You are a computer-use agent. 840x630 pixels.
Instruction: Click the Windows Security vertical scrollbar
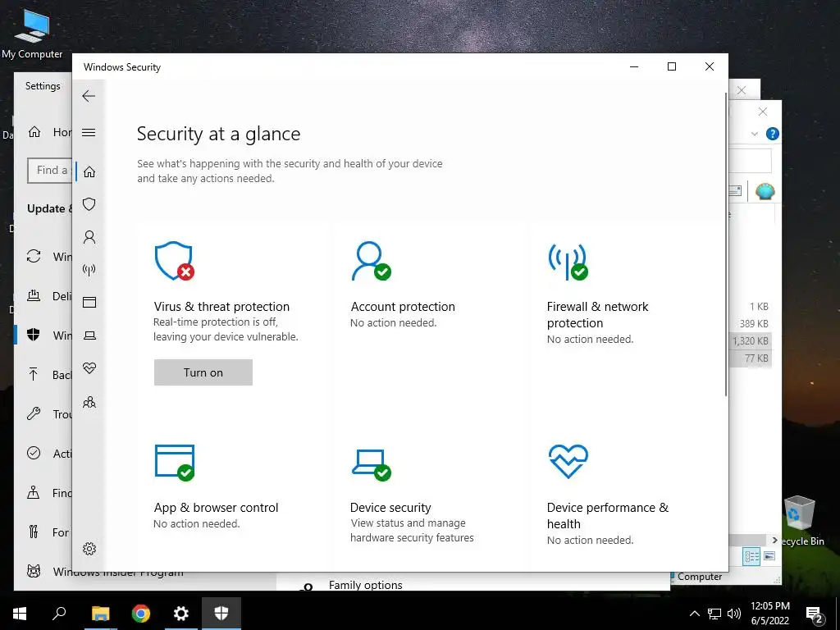(x=725, y=244)
